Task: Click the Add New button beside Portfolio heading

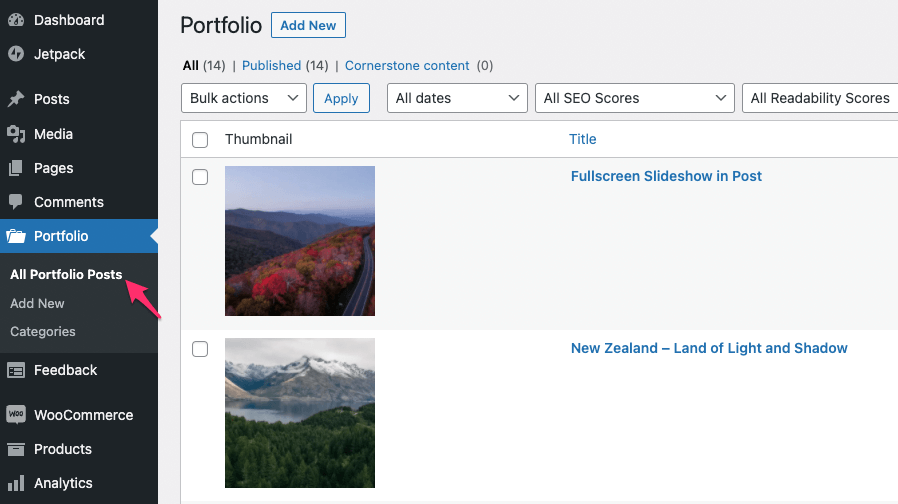Action: [x=308, y=25]
